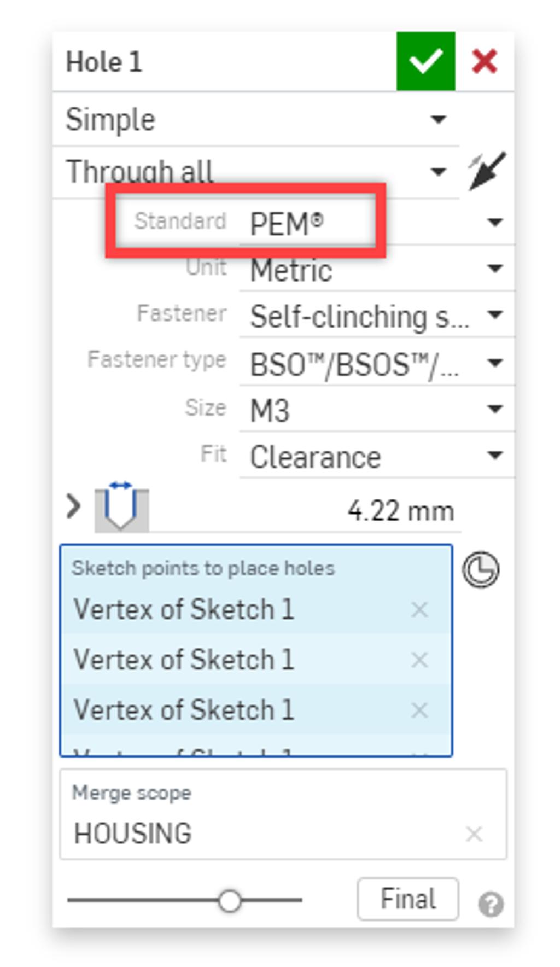Open the Simple hole type dropdown
The image size is (560, 967).
(439, 119)
